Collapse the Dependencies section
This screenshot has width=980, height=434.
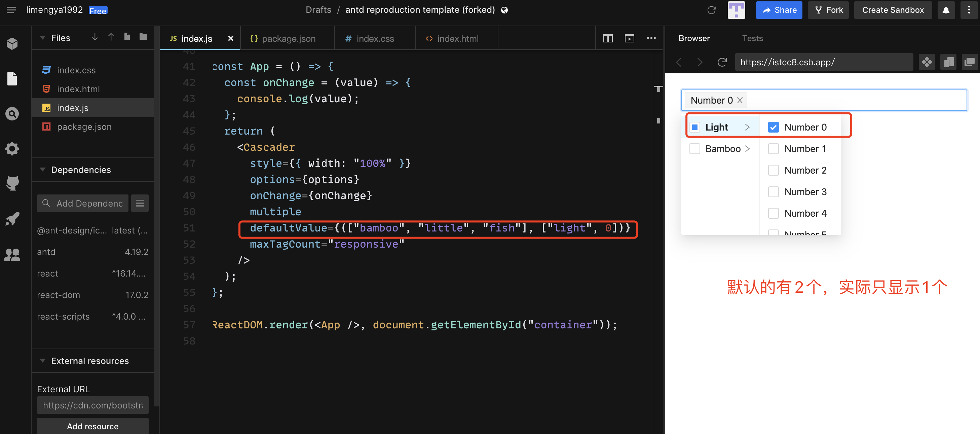[43, 170]
